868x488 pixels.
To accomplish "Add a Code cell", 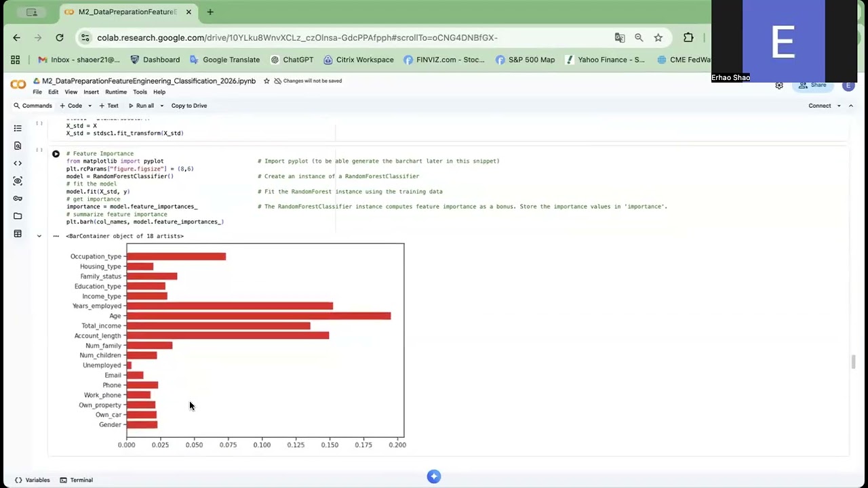I will click(x=71, y=106).
